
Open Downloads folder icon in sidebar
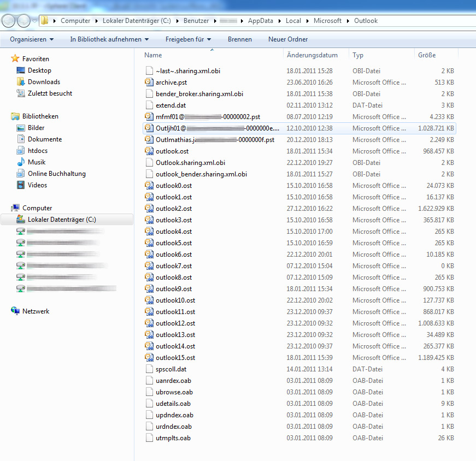pyautogui.click(x=21, y=81)
